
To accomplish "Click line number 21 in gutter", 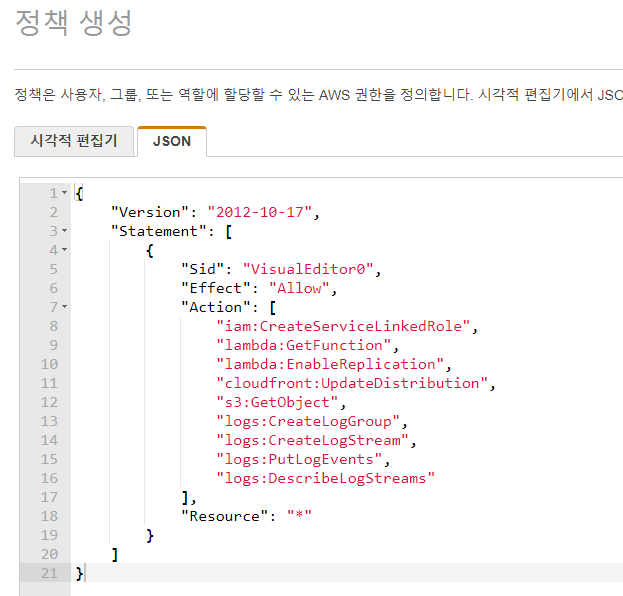I will click(x=49, y=573).
